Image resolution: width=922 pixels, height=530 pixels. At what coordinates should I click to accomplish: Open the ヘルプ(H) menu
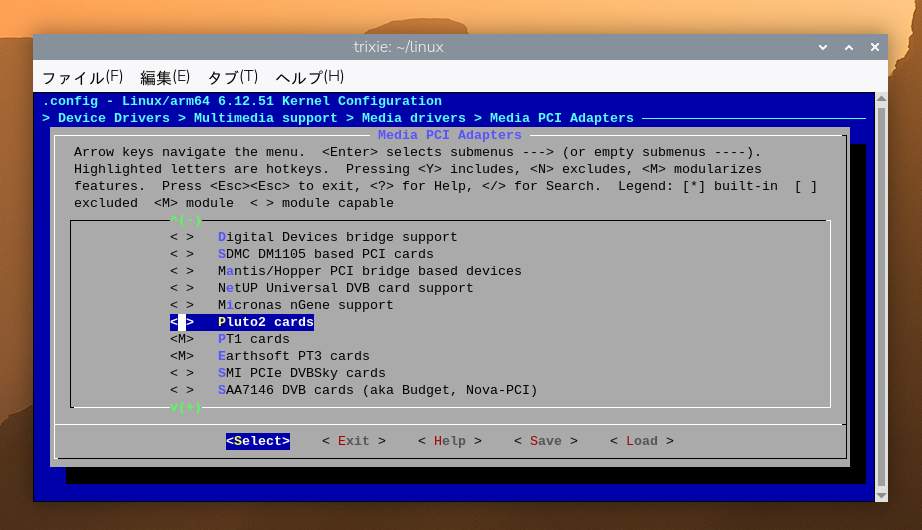coord(309,77)
